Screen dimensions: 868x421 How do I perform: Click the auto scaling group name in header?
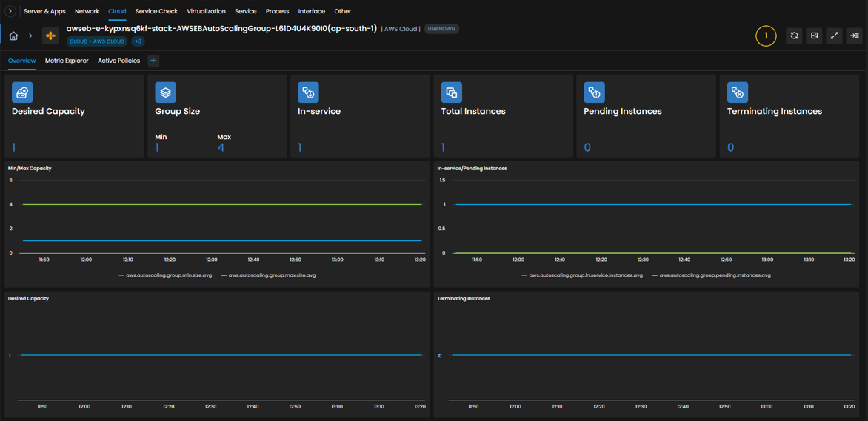coord(221,28)
